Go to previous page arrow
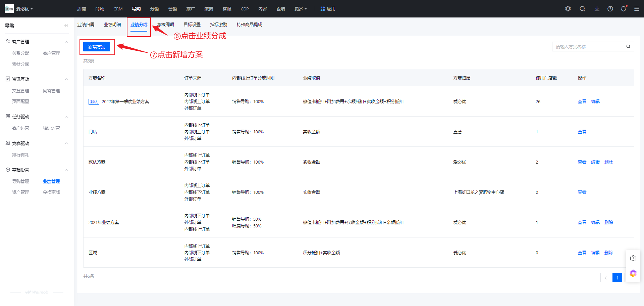Screen dimensions: 644x306 [x=605, y=277]
